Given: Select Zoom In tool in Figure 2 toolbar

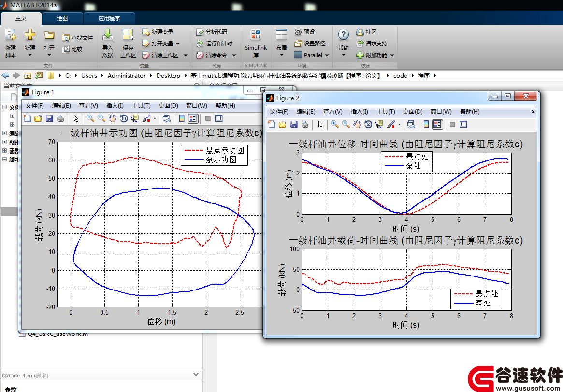Looking at the screenshot, I should tap(334, 124).
